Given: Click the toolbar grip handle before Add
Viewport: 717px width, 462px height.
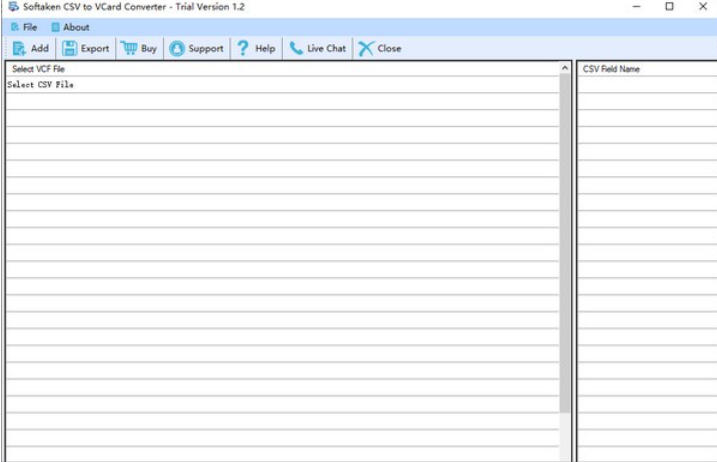Looking at the screenshot, I should 5,48.
